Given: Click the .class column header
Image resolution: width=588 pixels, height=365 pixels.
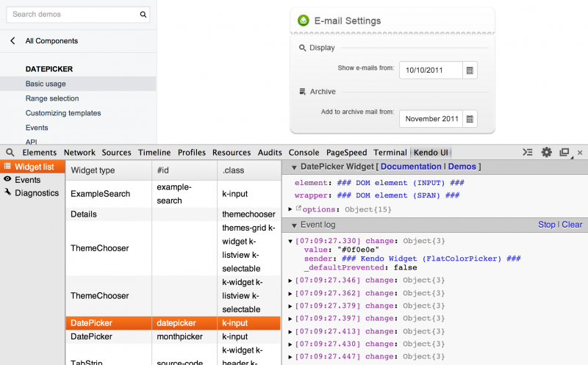Looking at the screenshot, I should click(249, 170).
